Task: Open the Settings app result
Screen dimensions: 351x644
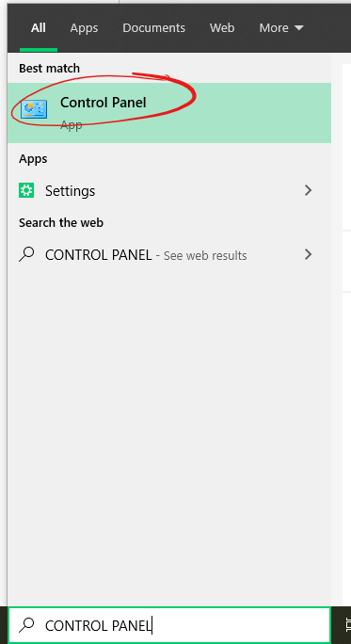Action: [x=169, y=190]
